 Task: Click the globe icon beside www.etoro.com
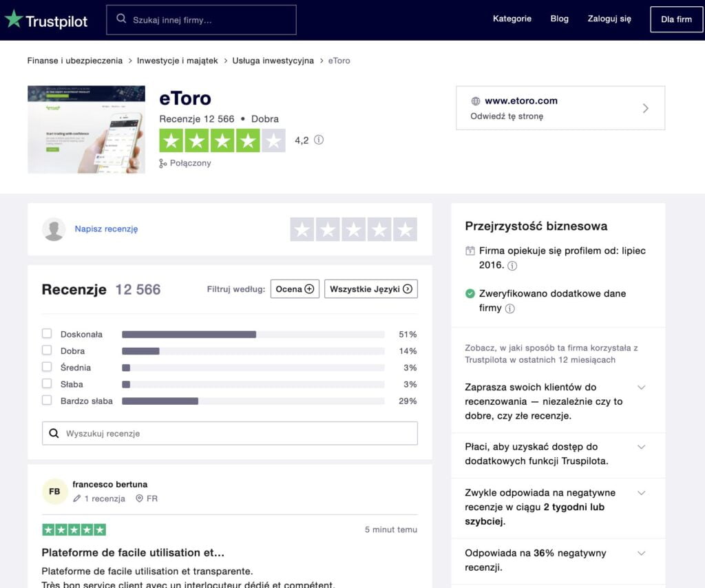coord(475,101)
